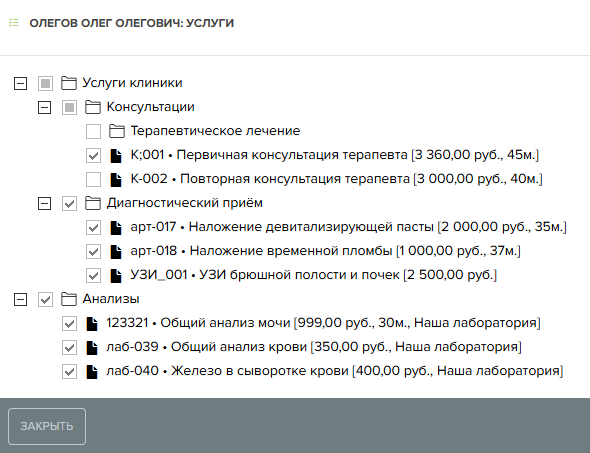The height and width of the screenshot is (453, 590).
Task: Collapse the Услуги клиники tree node
Action: point(20,83)
